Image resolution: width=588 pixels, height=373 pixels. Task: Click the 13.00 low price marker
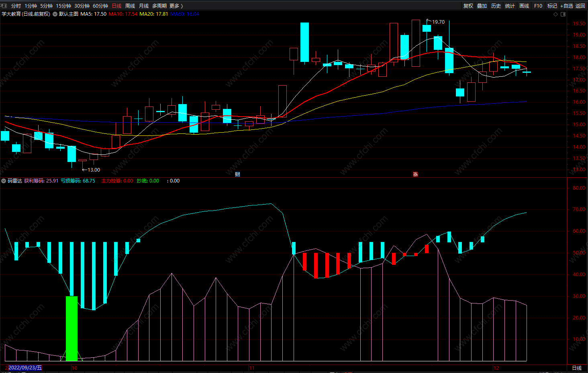[x=94, y=170]
